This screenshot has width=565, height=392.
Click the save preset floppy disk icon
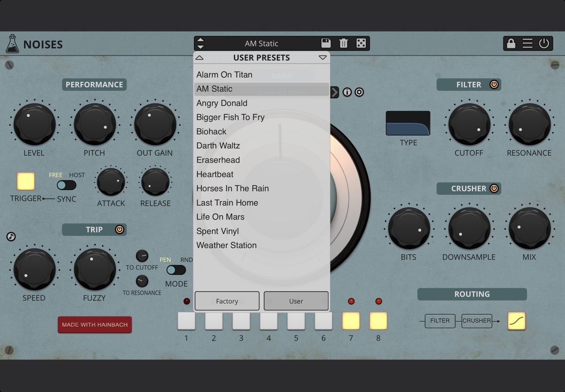(x=326, y=43)
